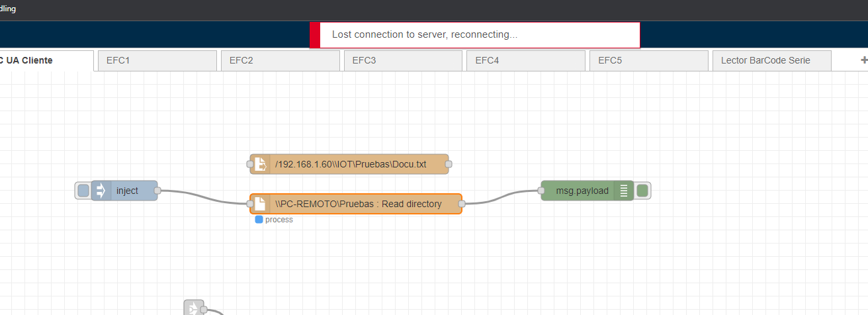Click the blue process status indicator
The height and width of the screenshot is (315, 868).
coord(259,220)
